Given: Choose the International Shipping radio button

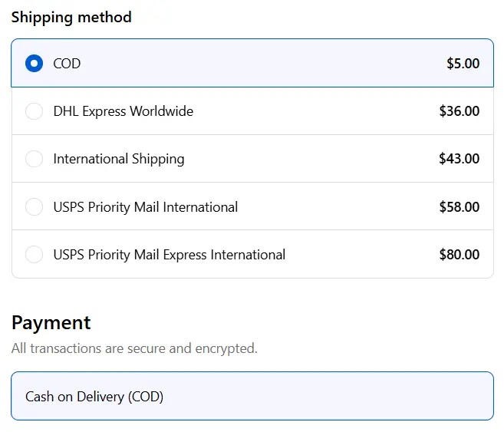Looking at the screenshot, I should click(x=34, y=159).
